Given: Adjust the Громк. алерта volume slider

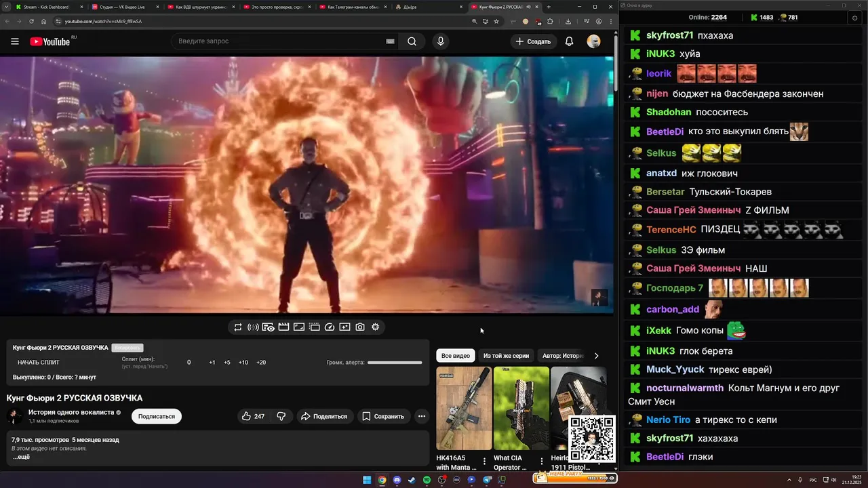Looking at the screenshot, I should (x=395, y=363).
